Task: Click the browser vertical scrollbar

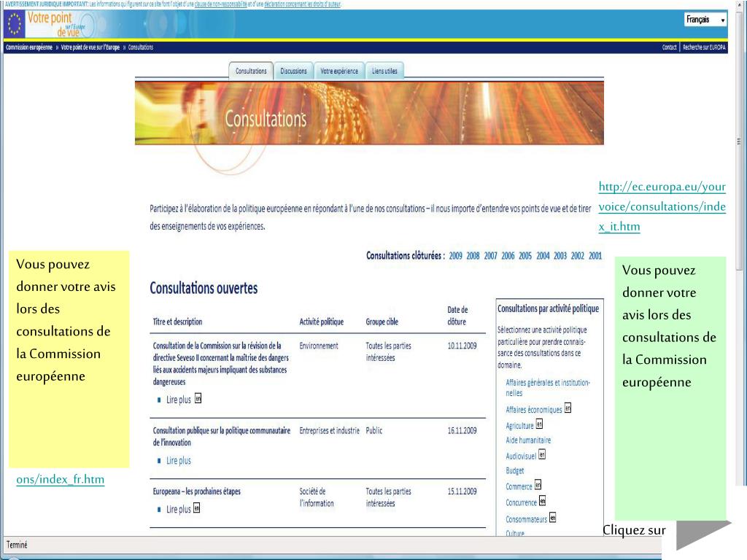Action: 739,141
